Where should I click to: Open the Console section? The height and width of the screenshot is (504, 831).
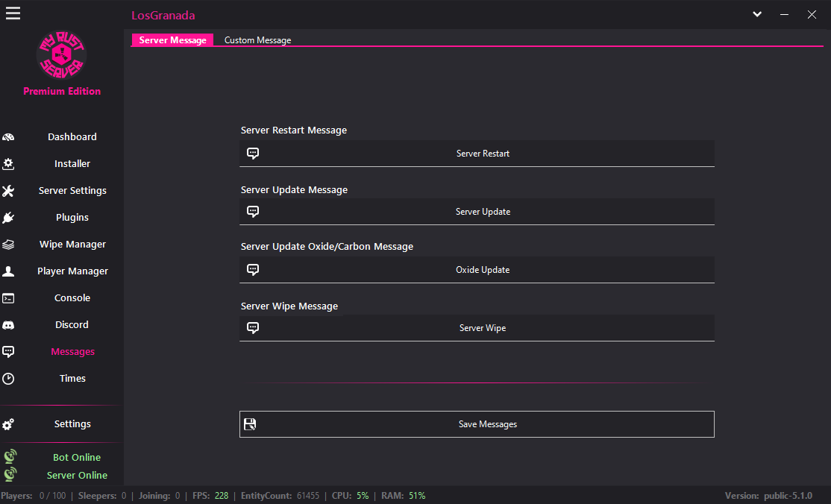(x=72, y=297)
